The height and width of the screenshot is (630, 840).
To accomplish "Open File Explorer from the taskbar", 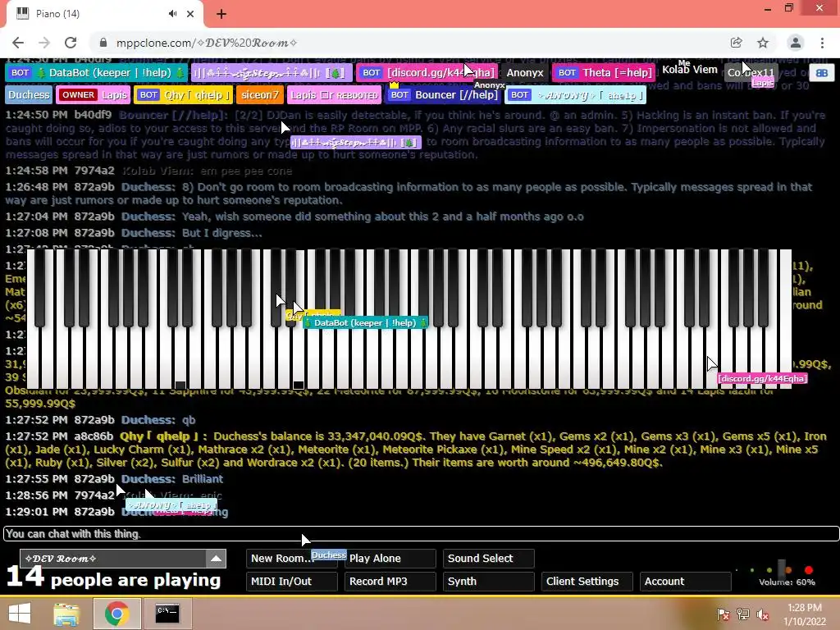I will tap(66, 614).
